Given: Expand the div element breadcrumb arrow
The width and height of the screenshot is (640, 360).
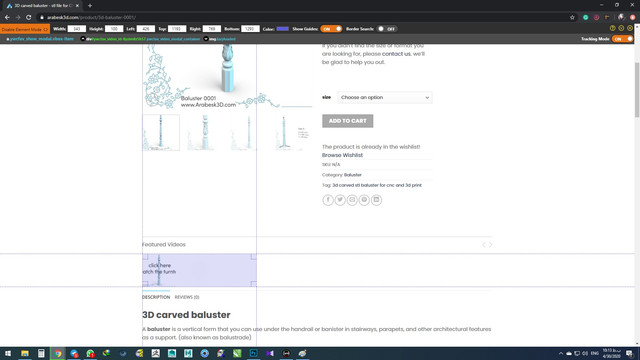Looking at the screenshot, I should (83, 39).
